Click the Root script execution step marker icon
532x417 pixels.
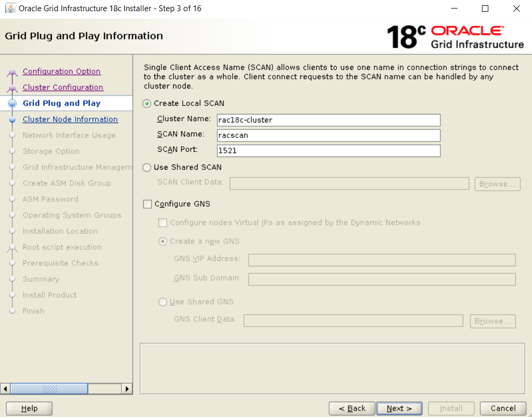(12, 248)
